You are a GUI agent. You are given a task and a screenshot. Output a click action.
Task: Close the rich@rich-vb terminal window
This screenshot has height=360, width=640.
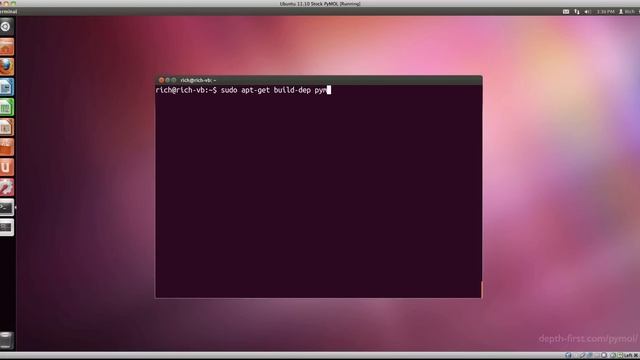pyautogui.click(x=161, y=80)
